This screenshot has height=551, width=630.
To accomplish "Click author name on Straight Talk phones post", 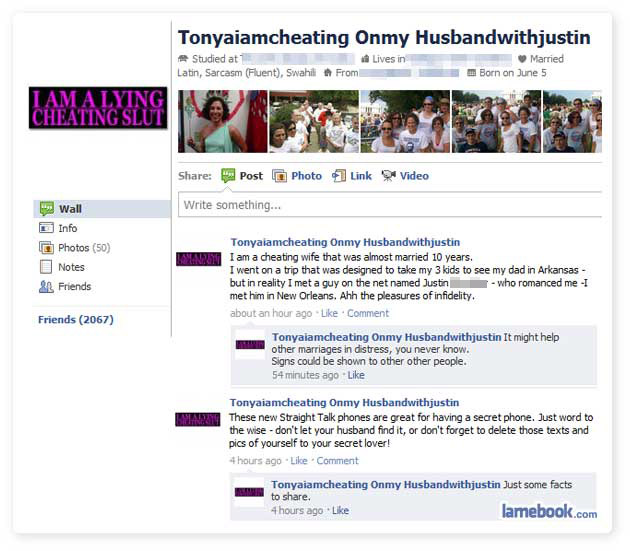I will pyautogui.click(x=344, y=403).
